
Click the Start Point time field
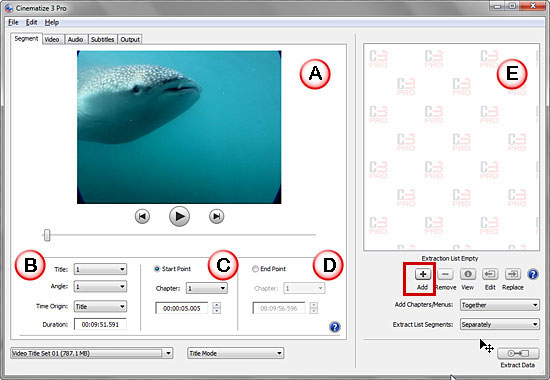click(x=182, y=308)
